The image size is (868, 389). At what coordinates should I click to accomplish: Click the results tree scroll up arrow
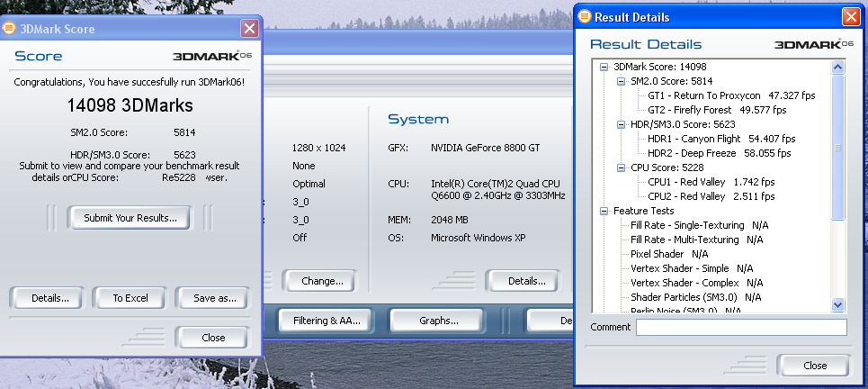tap(837, 67)
